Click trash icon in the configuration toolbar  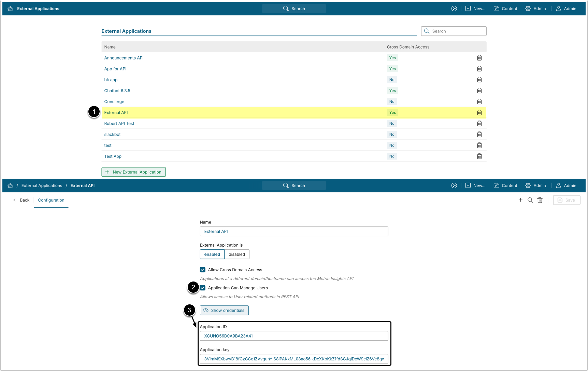[x=540, y=200]
